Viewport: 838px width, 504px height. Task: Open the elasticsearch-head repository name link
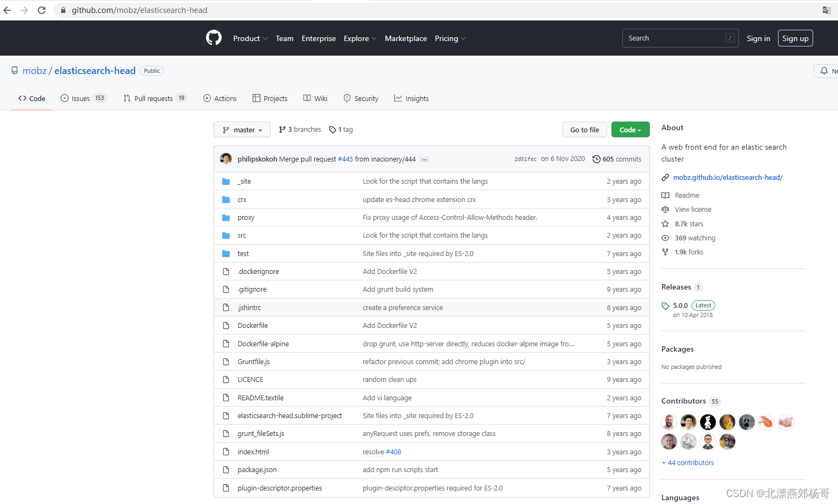click(95, 71)
